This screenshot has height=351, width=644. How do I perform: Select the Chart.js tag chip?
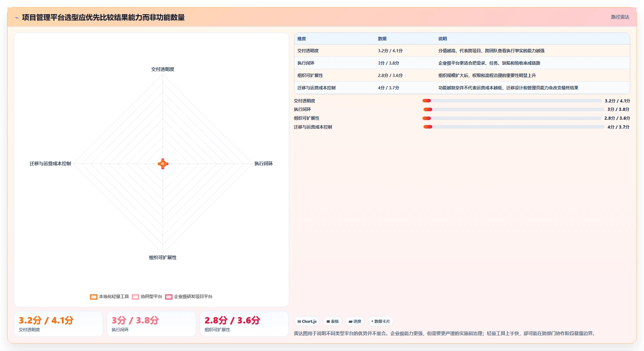(x=307, y=321)
